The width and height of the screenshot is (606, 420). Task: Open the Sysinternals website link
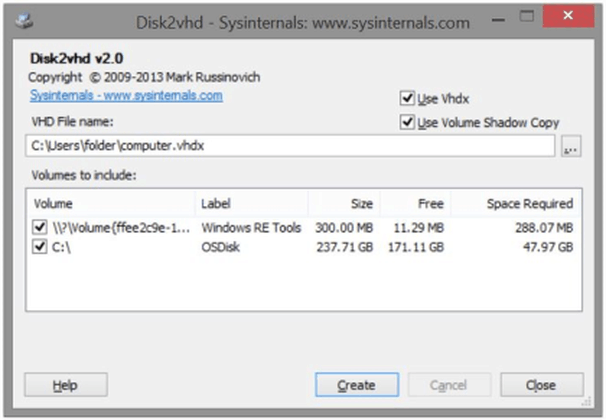click(126, 95)
